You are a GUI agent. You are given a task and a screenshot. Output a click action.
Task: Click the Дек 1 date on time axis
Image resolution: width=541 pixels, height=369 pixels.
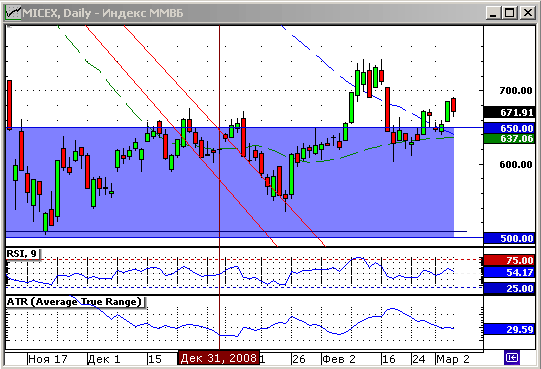pos(104,359)
